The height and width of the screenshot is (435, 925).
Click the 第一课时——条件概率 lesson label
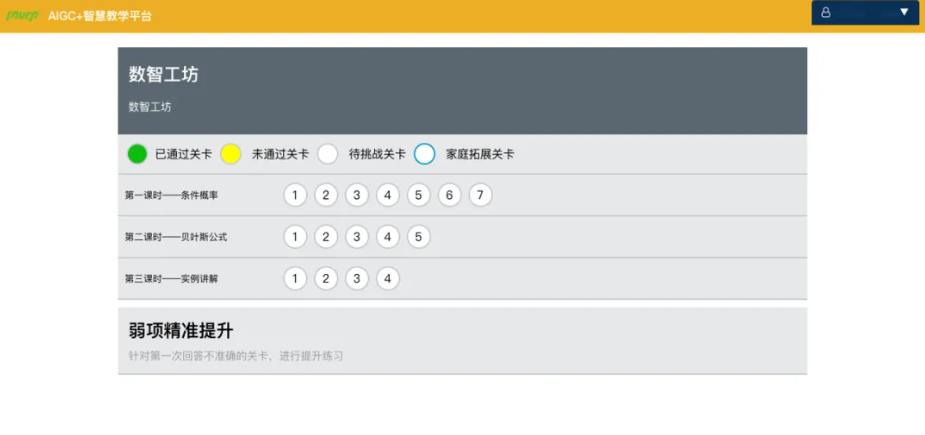(x=171, y=195)
